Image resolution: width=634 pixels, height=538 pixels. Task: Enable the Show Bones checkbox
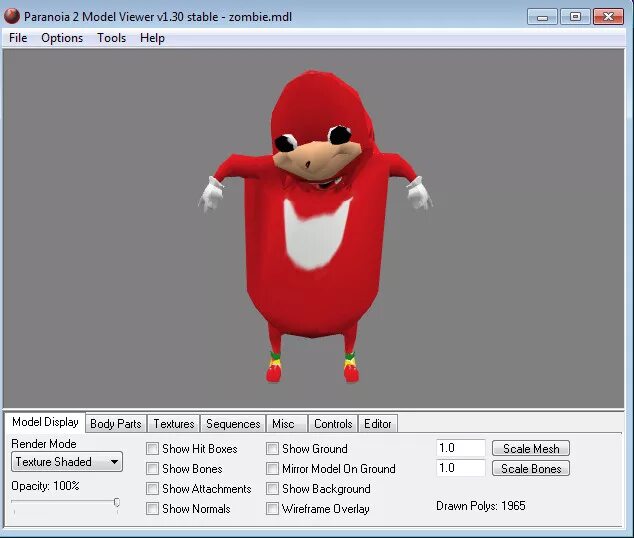(x=152, y=468)
